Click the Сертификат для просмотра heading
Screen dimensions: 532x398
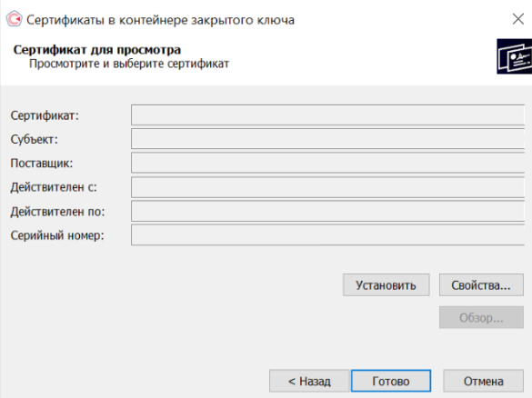97,50
